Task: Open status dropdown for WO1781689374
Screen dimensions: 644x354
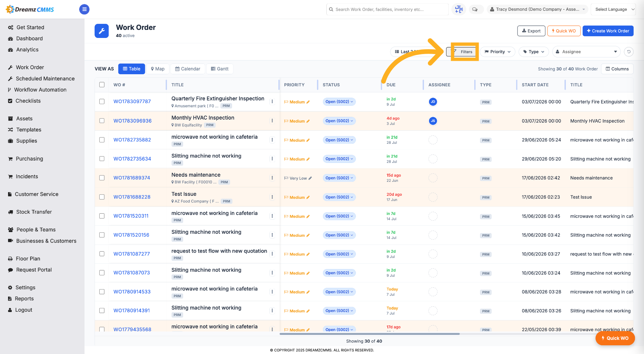Action: pyautogui.click(x=339, y=178)
